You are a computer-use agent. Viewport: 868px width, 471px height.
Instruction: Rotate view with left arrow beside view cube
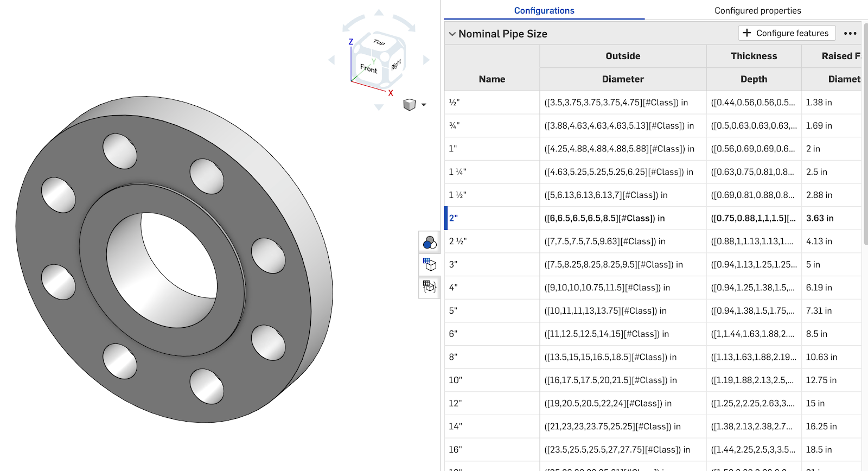(331, 60)
